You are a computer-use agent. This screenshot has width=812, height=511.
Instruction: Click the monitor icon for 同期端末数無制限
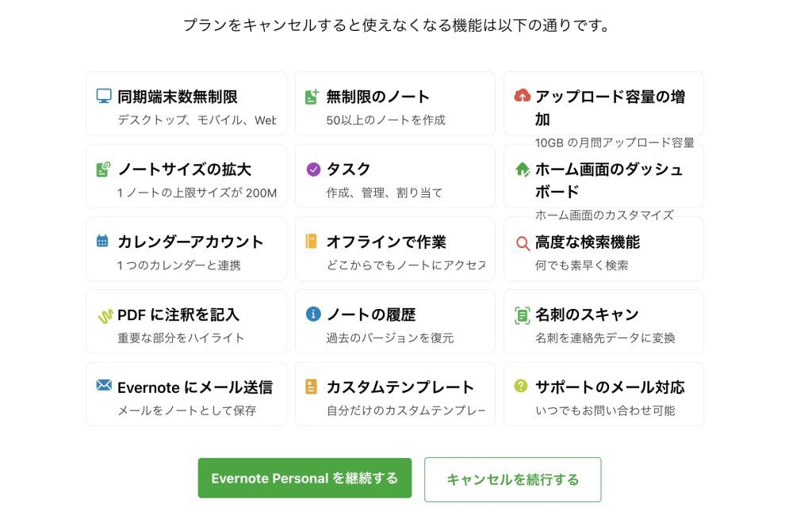[104, 96]
